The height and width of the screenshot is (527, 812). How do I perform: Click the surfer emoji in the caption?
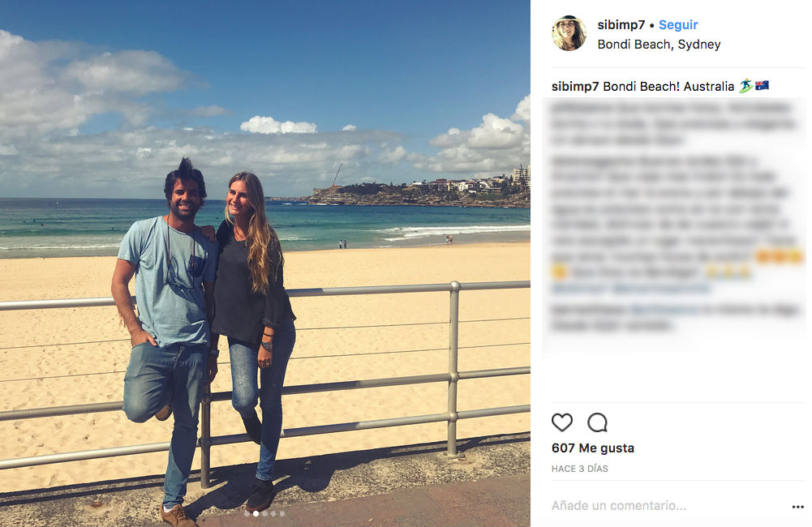(x=745, y=86)
